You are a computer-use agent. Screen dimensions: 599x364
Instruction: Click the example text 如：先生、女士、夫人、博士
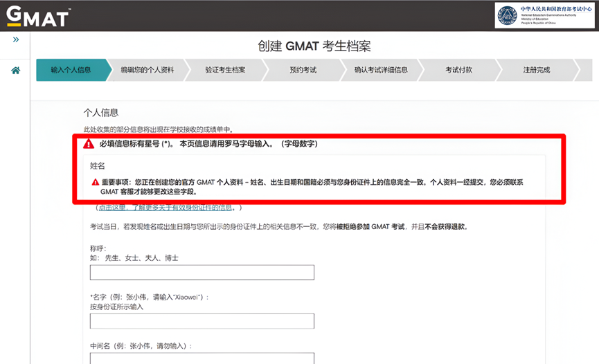click(134, 258)
